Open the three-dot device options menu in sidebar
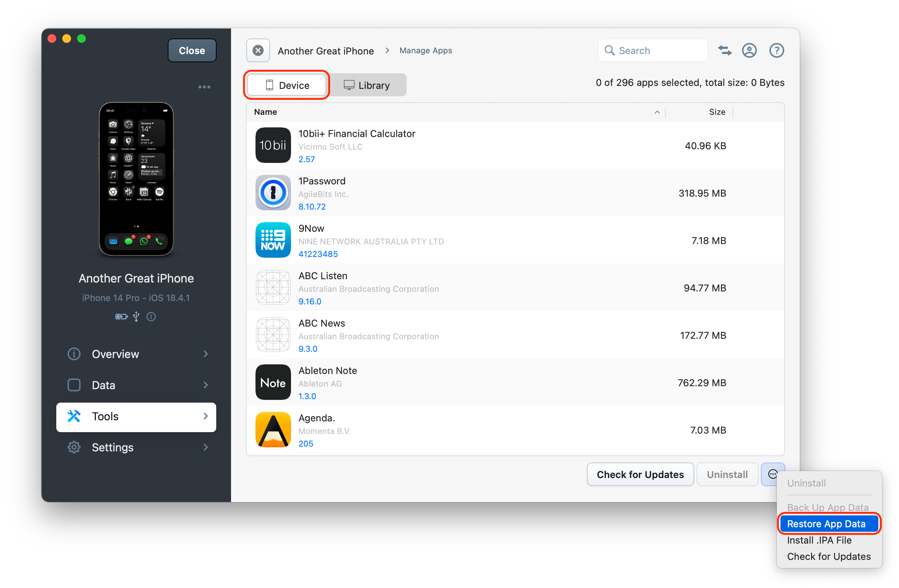Image resolution: width=899 pixels, height=588 pixels. coord(204,87)
